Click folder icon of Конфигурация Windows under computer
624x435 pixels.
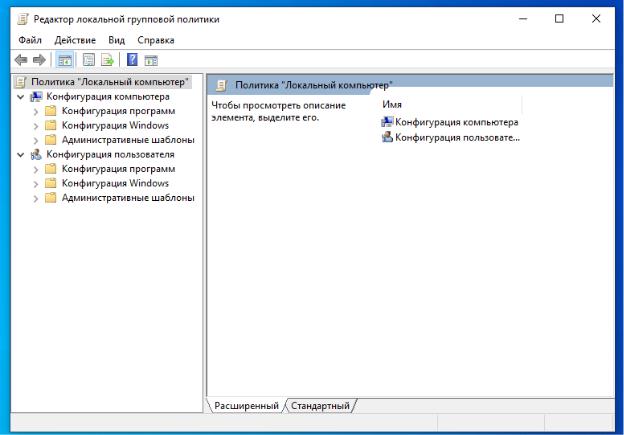pyautogui.click(x=51, y=125)
